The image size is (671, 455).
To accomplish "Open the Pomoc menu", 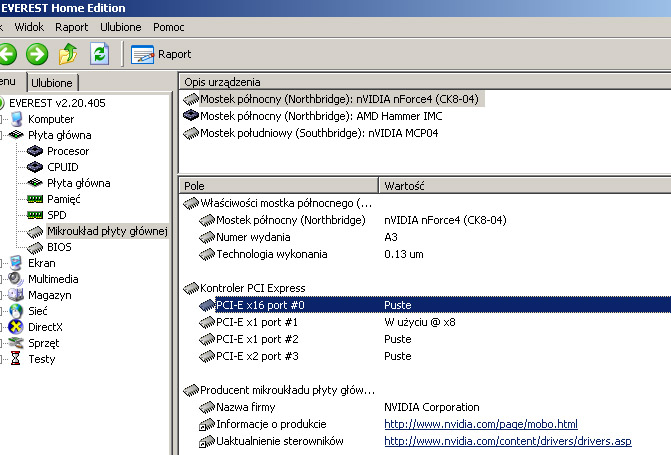I will pyautogui.click(x=169, y=27).
